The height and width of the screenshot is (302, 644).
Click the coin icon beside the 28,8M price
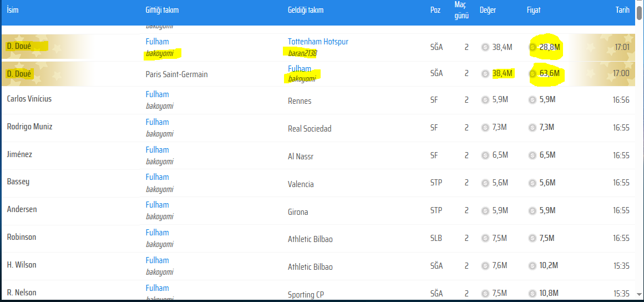tap(533, 47)
